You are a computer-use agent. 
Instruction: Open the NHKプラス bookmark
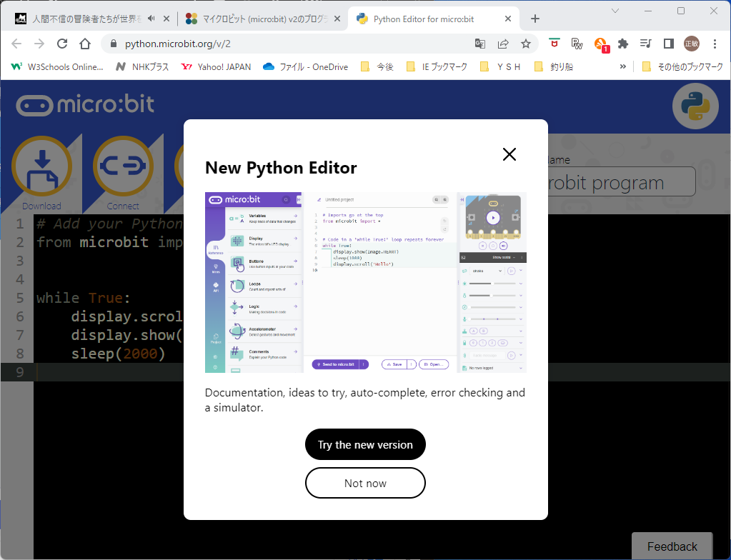(142, 67)
